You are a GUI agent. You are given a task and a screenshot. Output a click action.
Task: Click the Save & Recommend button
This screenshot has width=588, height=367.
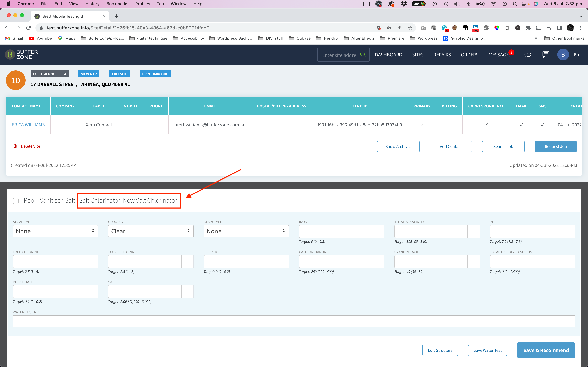point(546,350)
